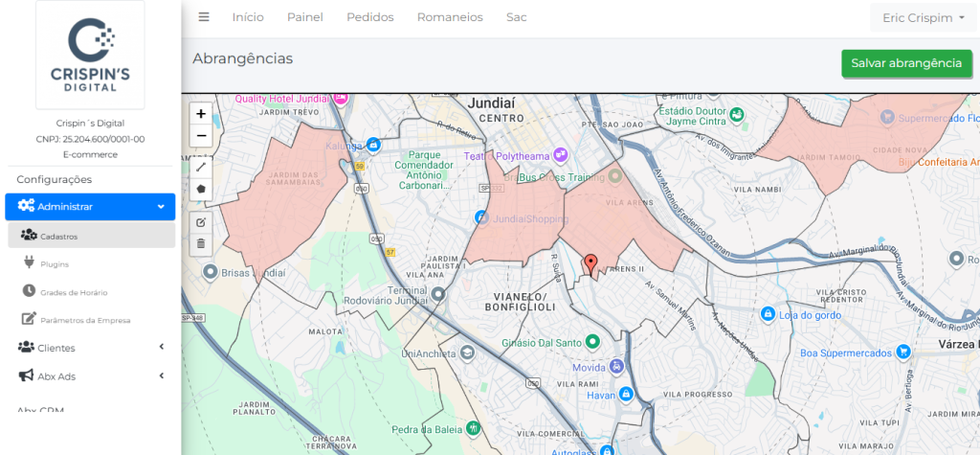Activate the edit layers tool

tap(201, 221)
